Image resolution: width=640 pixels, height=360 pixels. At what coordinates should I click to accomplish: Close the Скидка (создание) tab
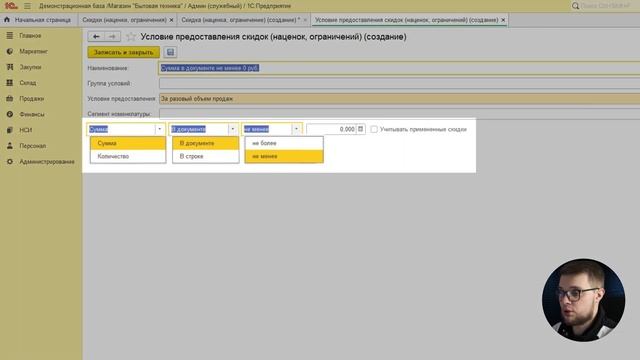click(x=305, y=20)
